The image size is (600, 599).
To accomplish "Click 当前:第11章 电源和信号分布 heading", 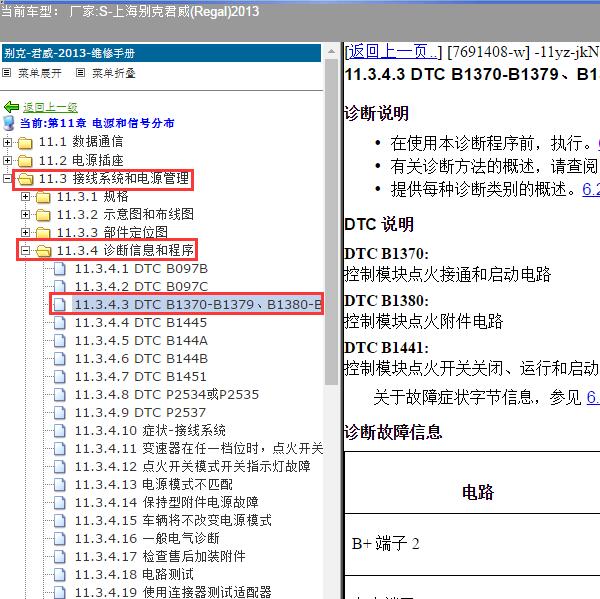I will [97, 123].
